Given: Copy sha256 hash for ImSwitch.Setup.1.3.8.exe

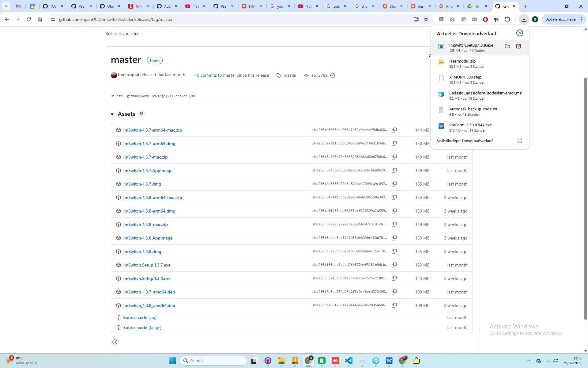Looking at the screenshot, I should [394, 278].
